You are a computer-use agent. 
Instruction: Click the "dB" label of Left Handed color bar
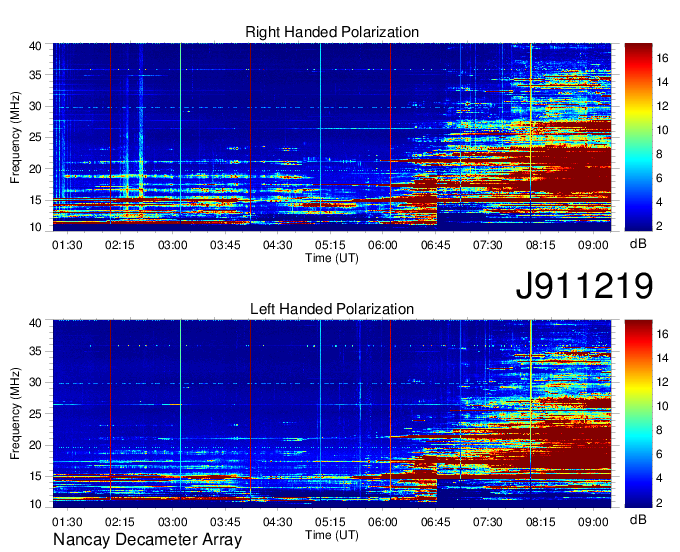click(638, 519)
